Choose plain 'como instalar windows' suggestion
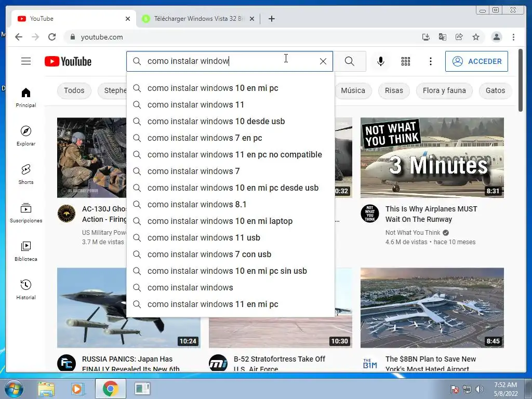This screenshot has height=399, width=532. click(x=230, y=288)
